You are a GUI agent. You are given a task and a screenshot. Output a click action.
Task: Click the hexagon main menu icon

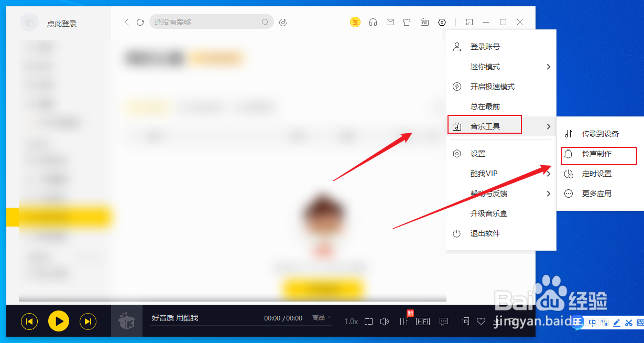click(x=442, y=22)
